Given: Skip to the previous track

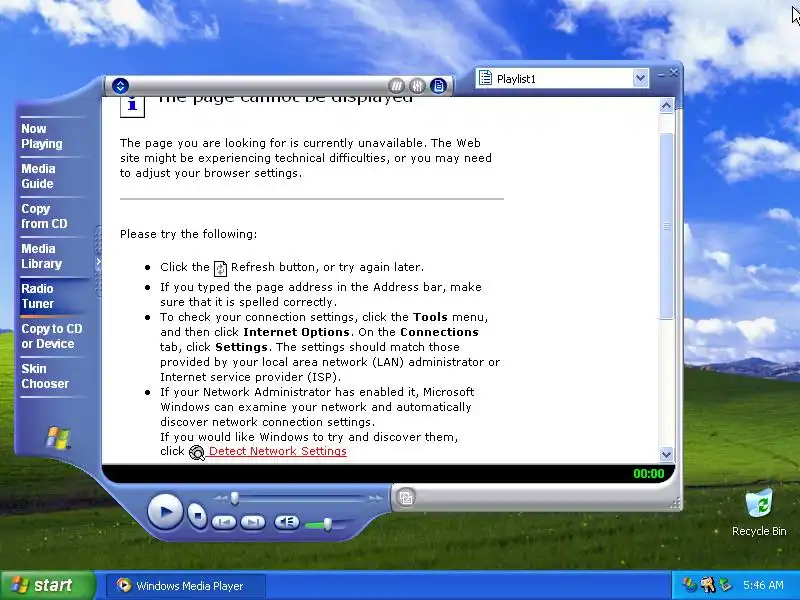Looking at the screenshot, I should click(x=223, y=522).
